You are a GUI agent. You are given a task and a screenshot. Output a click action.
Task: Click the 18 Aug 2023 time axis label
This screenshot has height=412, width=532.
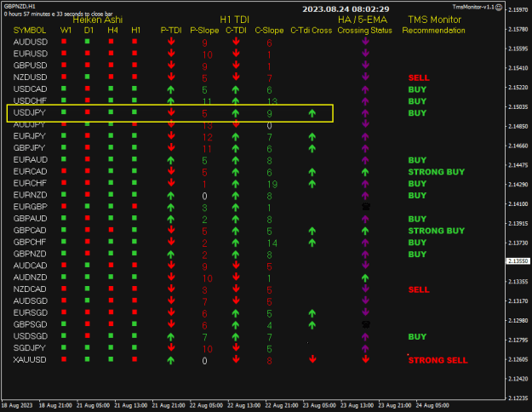17,405
